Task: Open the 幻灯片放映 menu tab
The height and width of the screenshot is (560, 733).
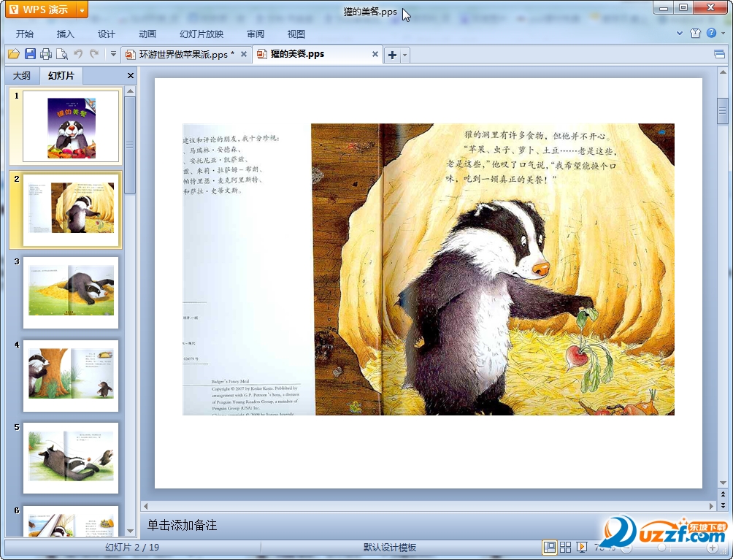Action: pyautogui.click(x=202, y=34)
